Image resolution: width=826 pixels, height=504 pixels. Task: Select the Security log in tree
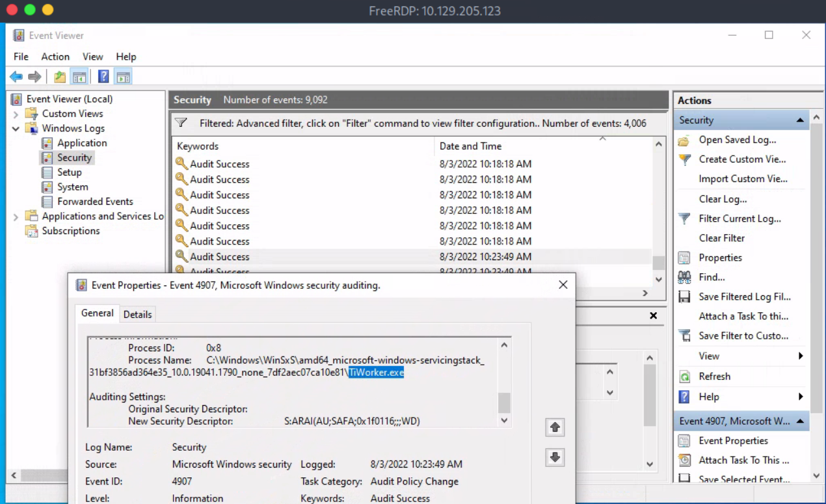click(x=74, y=157)
